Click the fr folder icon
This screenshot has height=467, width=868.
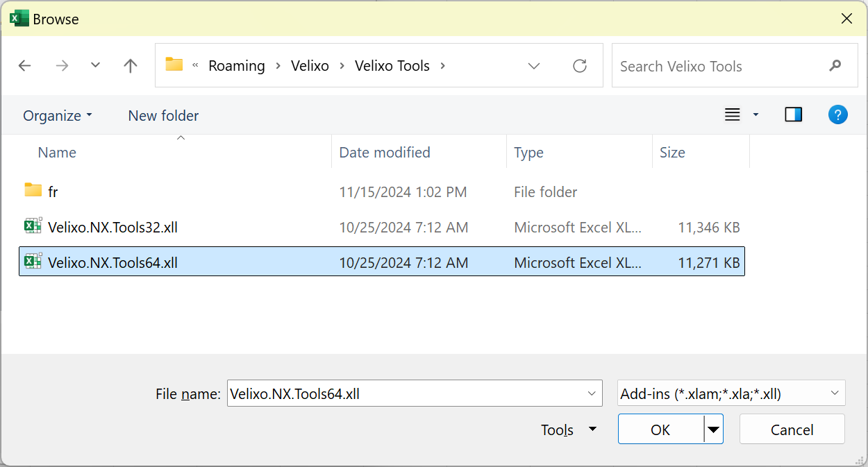click(x=33, y=190)
